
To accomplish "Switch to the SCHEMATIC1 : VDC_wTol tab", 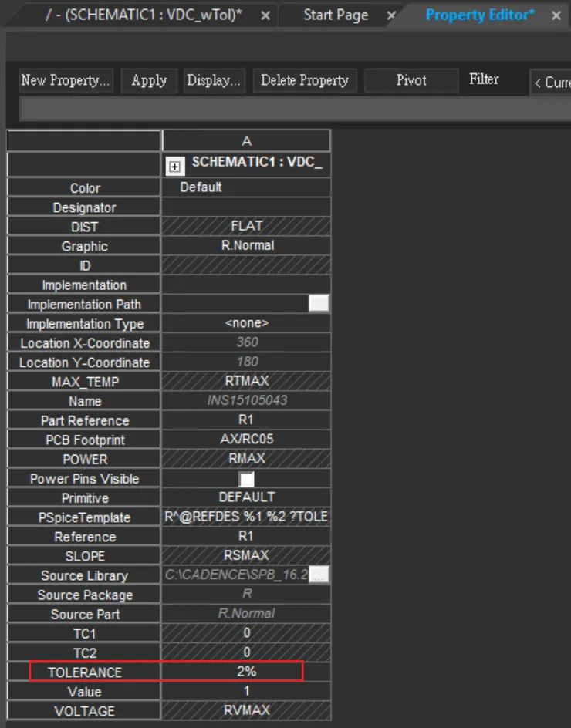I will 144,15.
